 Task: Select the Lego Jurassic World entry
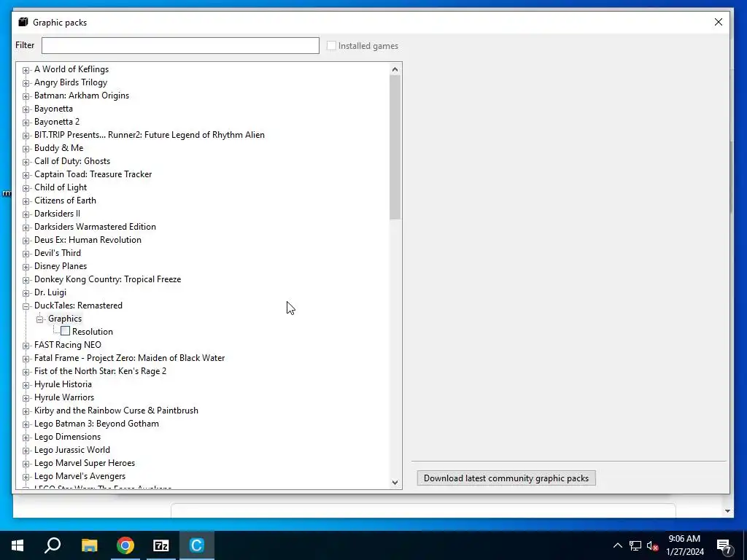click(x=72, y=450)
